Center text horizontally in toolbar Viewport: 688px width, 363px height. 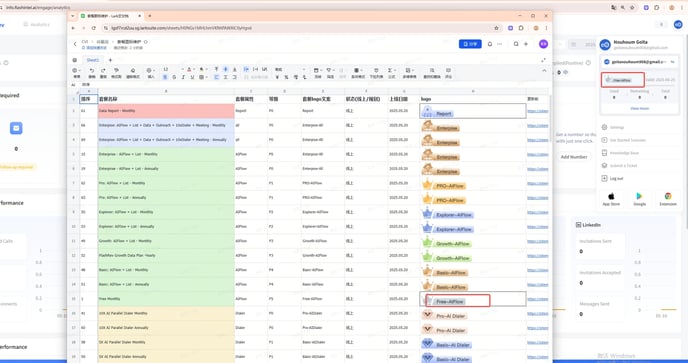[x=226, y=77]
